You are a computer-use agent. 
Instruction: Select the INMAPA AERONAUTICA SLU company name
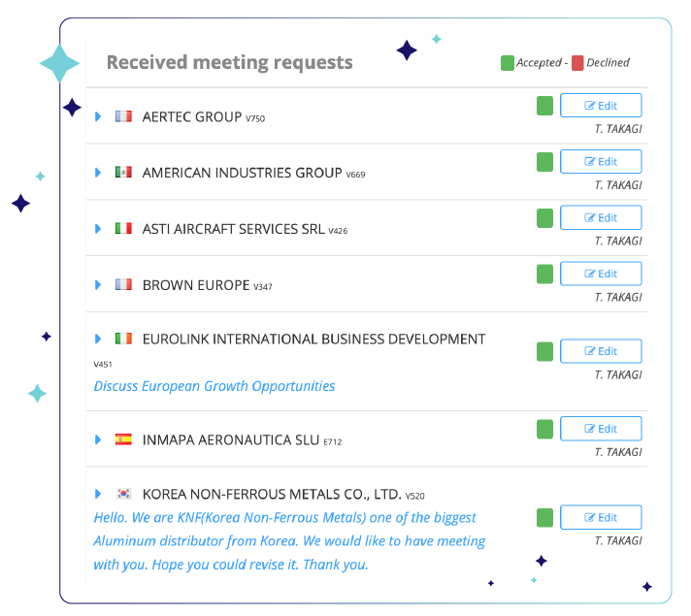(230, 439)
